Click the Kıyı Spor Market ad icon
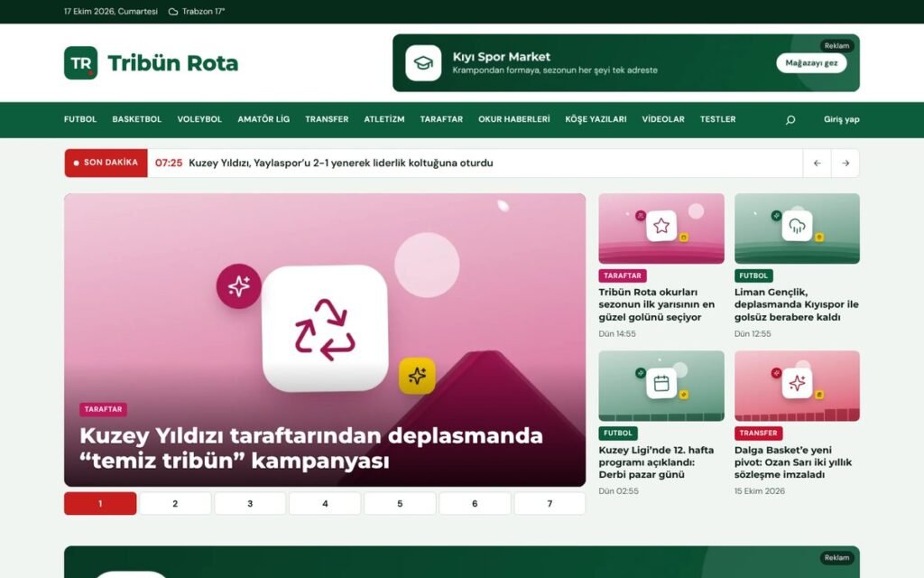 [x=423, y=63]
